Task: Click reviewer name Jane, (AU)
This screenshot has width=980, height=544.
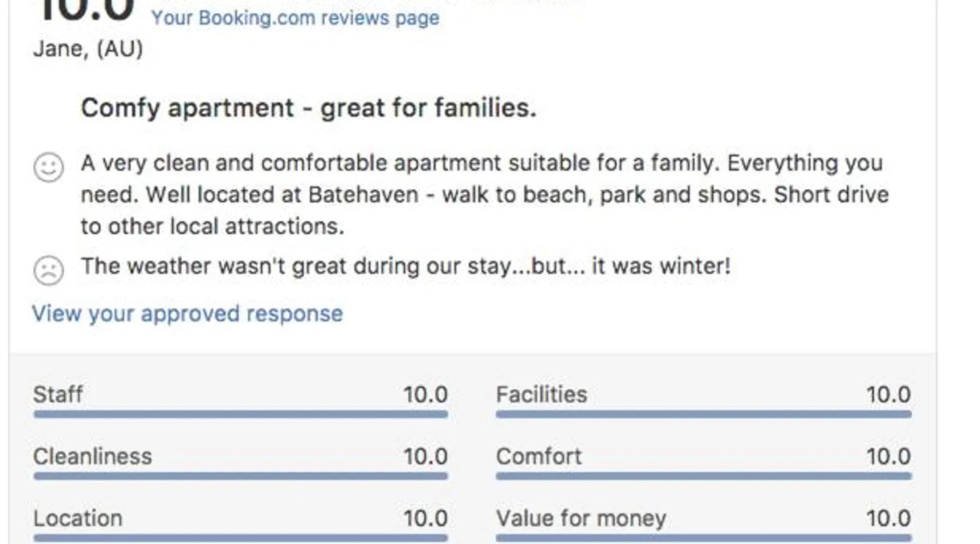Action: pos(88,49)
